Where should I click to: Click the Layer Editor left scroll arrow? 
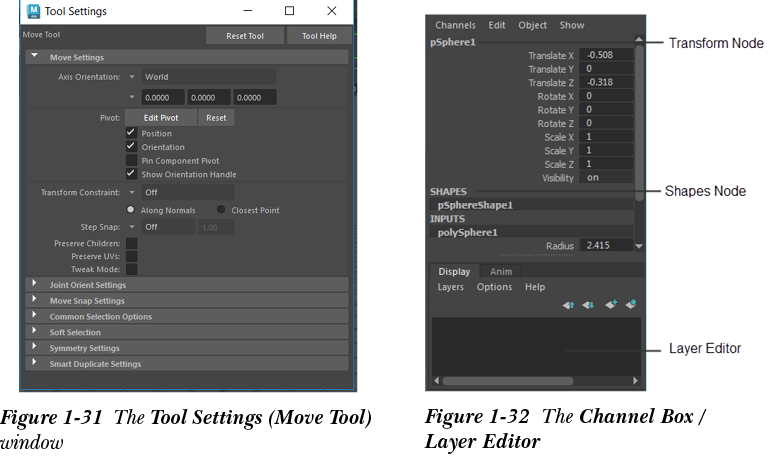coord(435,380)
